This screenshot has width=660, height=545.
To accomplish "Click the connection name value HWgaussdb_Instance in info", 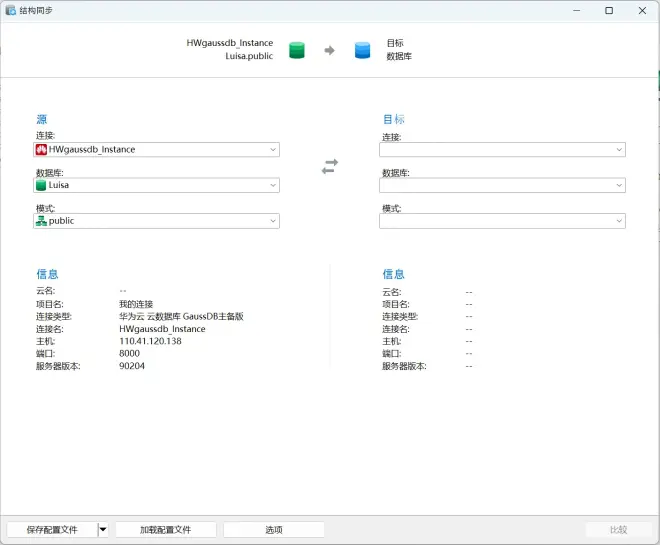I will pos(162,329).
